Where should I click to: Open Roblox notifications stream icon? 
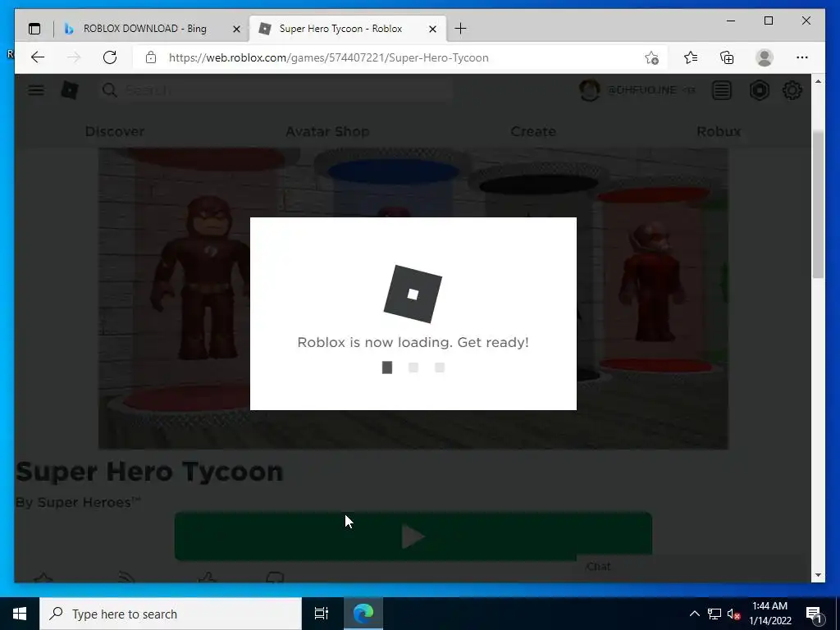[722, 90]
